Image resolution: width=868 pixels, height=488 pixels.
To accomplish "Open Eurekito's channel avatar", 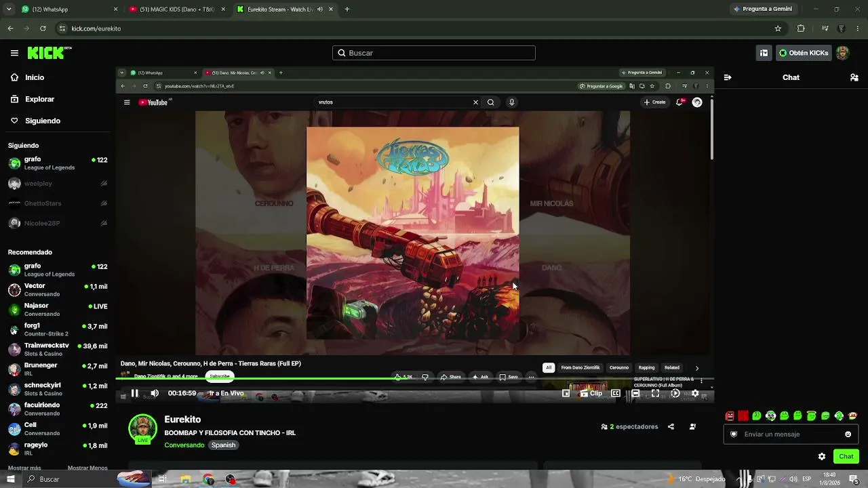I will point(142,428).
